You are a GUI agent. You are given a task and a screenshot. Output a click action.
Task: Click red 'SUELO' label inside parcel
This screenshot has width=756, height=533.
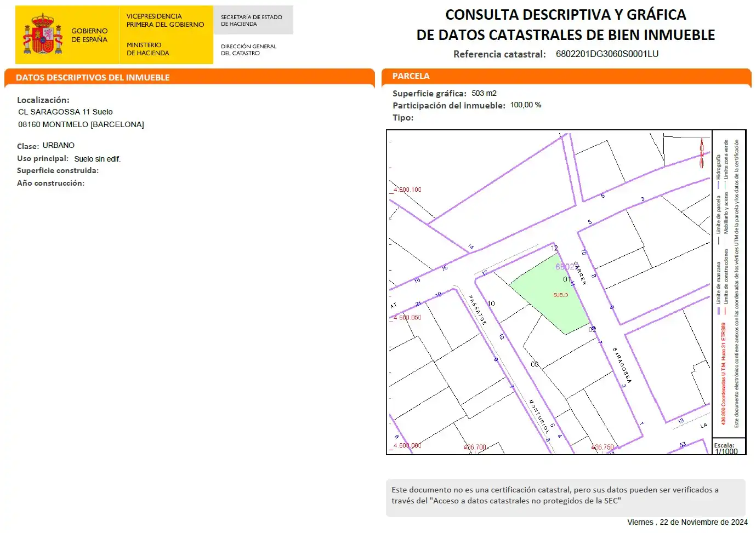coord(561,295)
